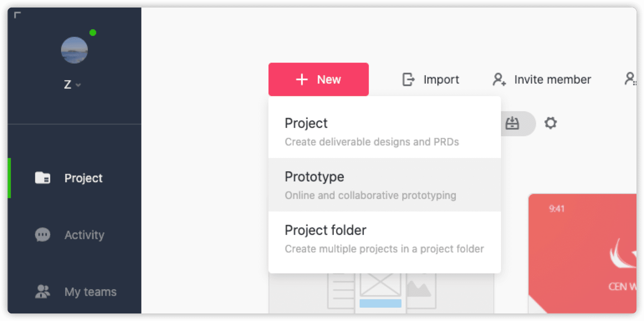
Task: Click the plus icon inside the New button
Action: [x=302, y=79]
